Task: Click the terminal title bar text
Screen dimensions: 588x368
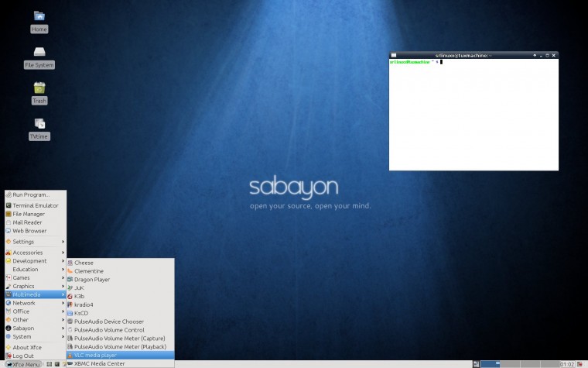Action: [x=463, y=55]
